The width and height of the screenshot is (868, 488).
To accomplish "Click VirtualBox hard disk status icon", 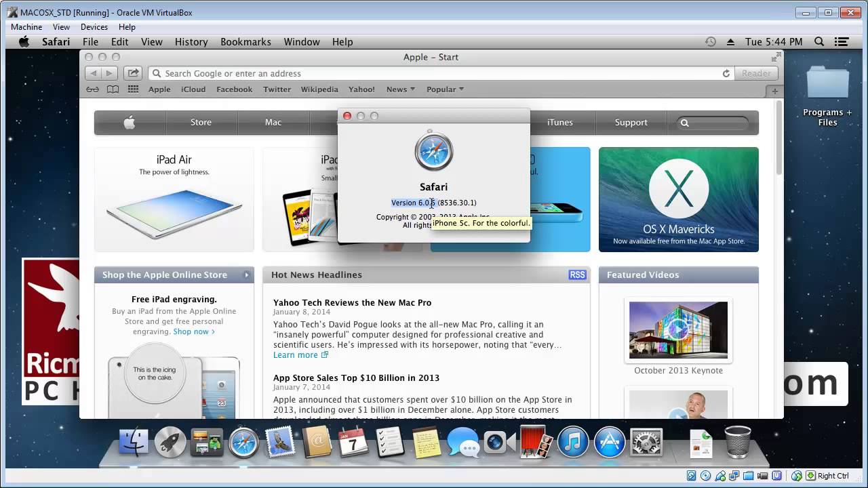I will tap(692, 476).
